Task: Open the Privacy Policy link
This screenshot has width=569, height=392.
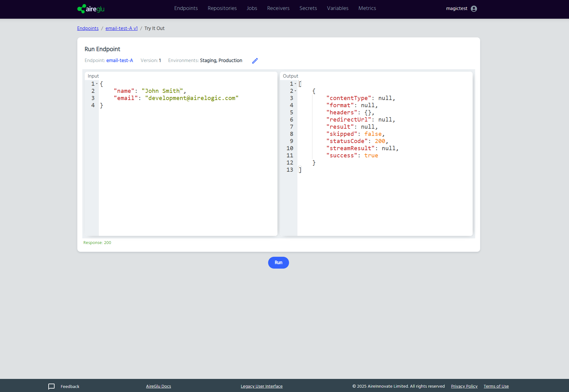Action: (464, 386)
